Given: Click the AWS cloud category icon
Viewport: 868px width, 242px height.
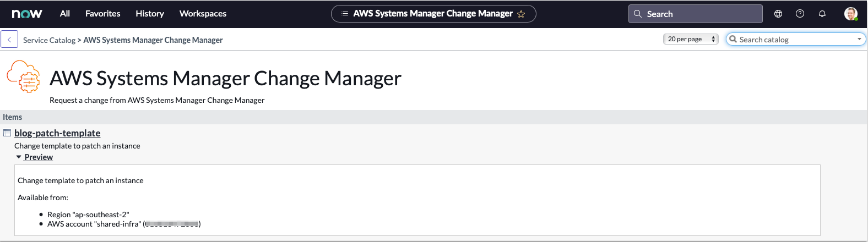Looking at the screenshot, I should coord(24,76).
